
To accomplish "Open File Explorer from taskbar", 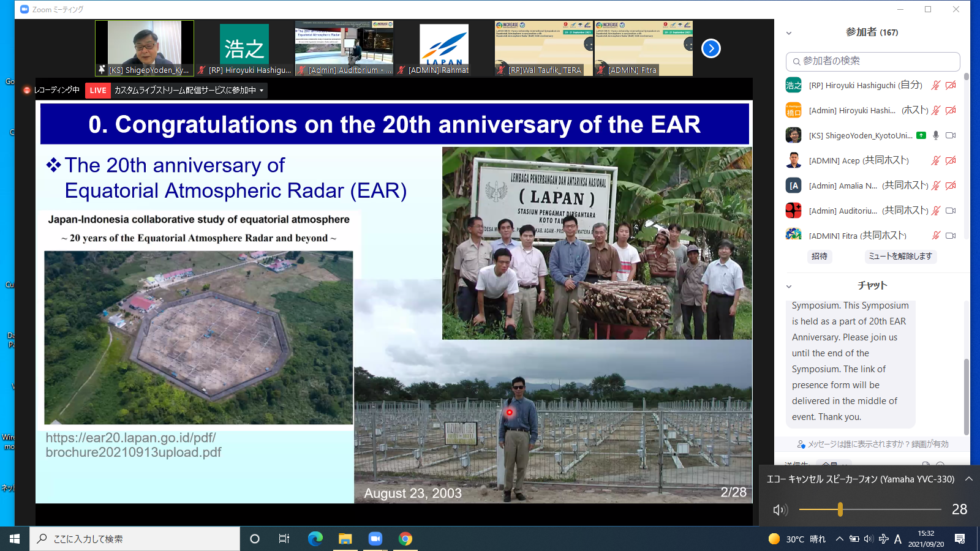I will (x=345, y=539).
